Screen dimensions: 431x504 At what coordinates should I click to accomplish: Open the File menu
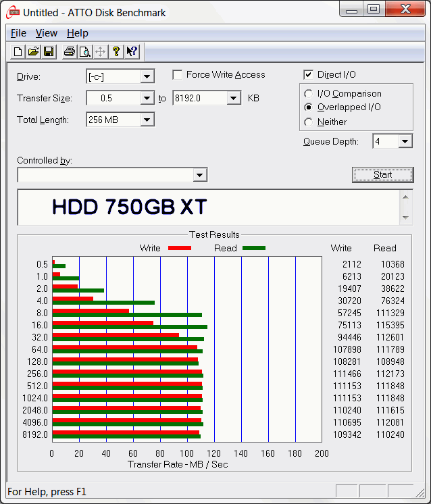click(x=18, y=33)
